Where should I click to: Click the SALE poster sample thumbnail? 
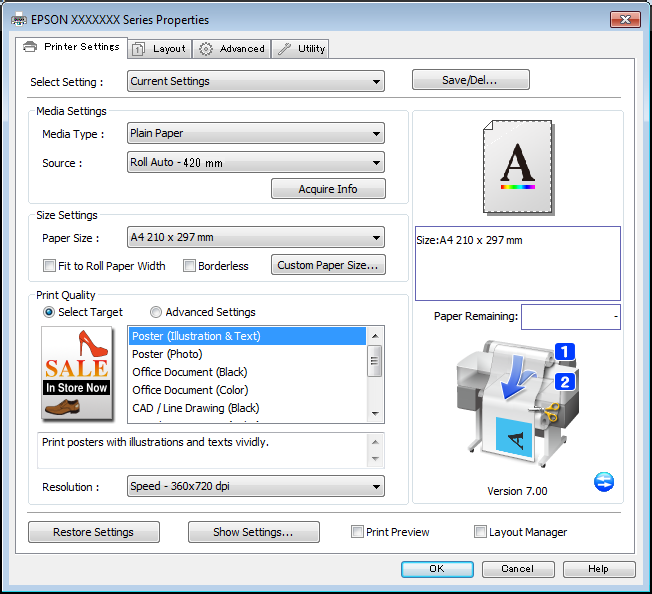pyautogui.click(x=77, y=373)
